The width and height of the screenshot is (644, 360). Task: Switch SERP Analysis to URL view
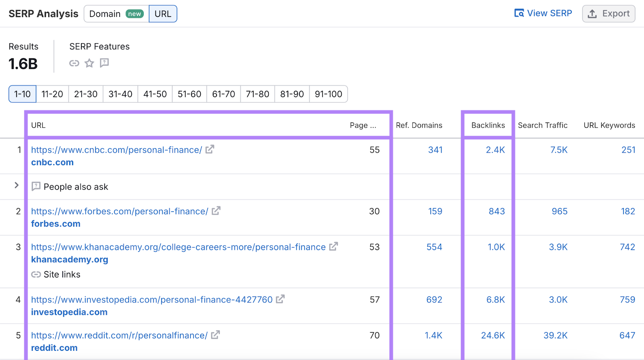click(x=163, y=14)
